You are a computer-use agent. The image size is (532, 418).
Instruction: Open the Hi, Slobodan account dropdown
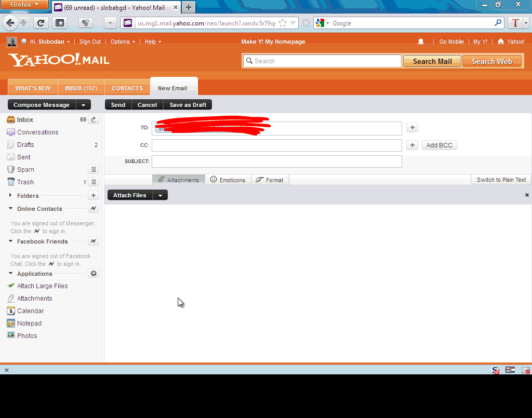[x=50, y=42]
